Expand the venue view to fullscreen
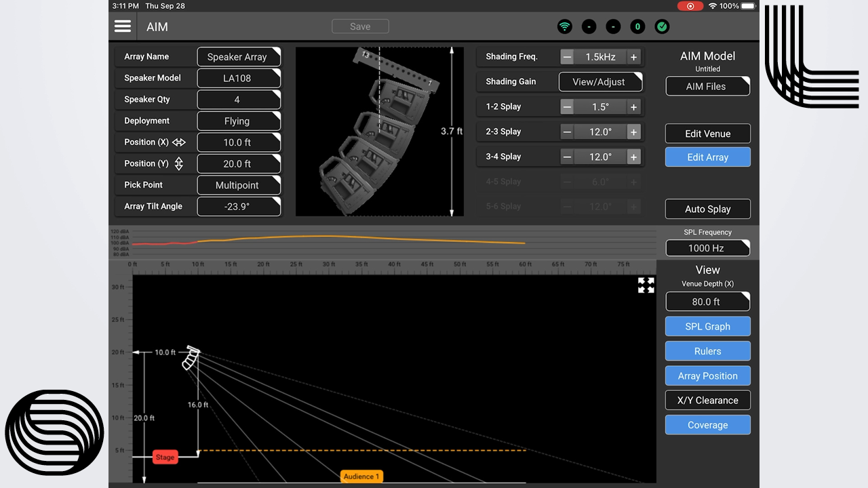Image resolution: width=868 pixels, height=488 pixels. point(646,285)
